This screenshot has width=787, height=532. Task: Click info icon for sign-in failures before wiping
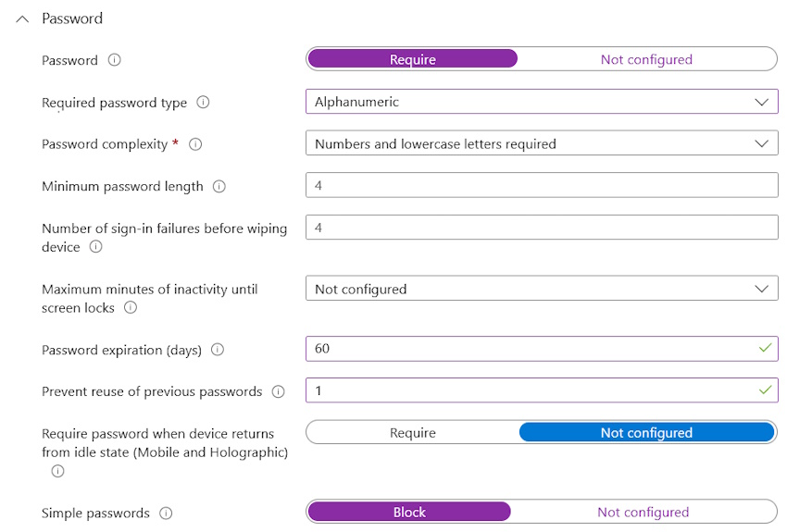[x=95, y=247]
